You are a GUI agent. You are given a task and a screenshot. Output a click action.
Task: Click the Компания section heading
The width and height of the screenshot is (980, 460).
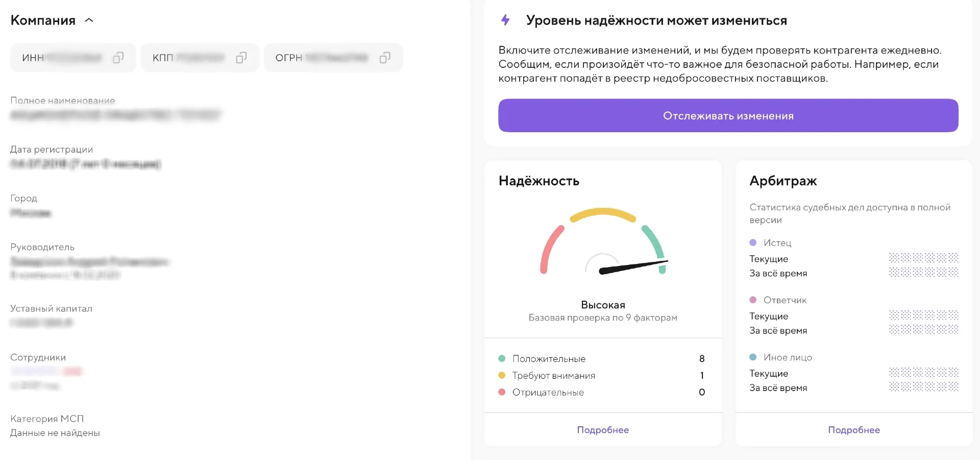(x=43, y=20)
